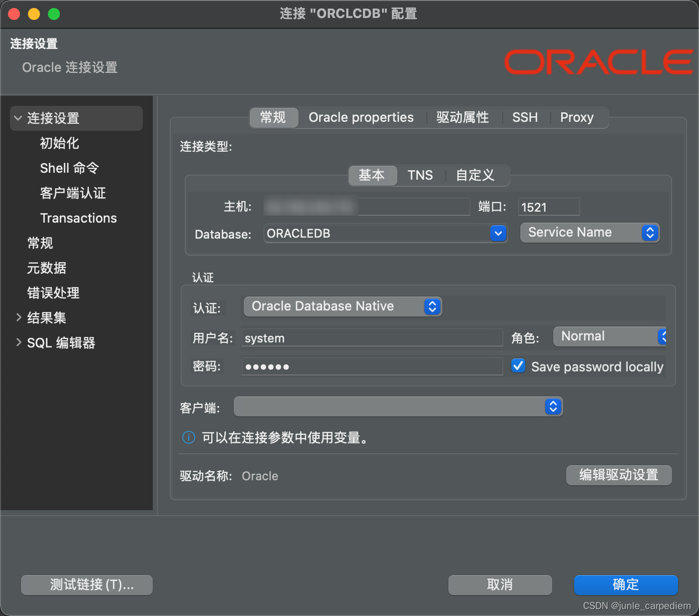Select Transactions in the sidebar tree
Image resolution: width=699 pixels, height=616 pixels.
tap(78, 218)
